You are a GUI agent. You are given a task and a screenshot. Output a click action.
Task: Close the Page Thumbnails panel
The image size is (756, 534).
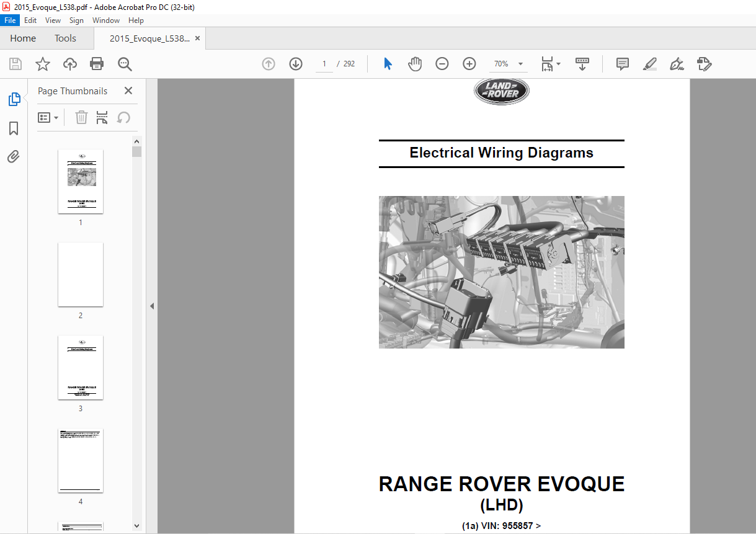click(x=128, y=91)
